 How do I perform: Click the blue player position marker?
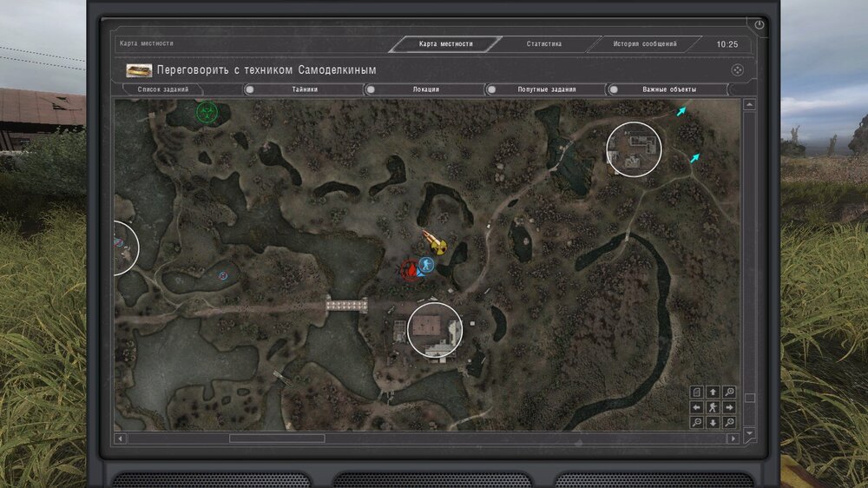pyautogui.click(x=425, y=266)
